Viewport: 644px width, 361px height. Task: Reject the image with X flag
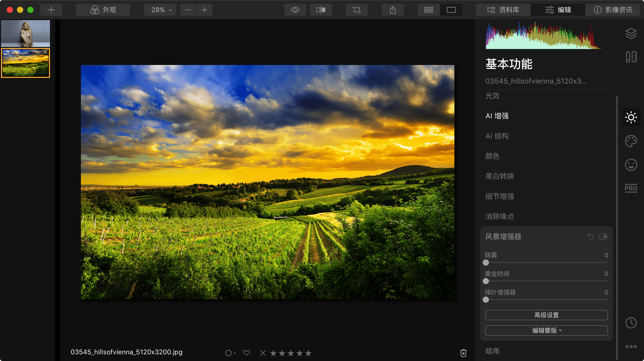[x=263, y=353]
